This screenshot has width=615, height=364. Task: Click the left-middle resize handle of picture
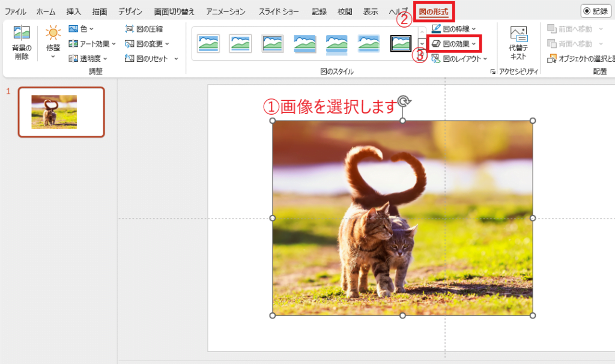(x=273, y=218)
